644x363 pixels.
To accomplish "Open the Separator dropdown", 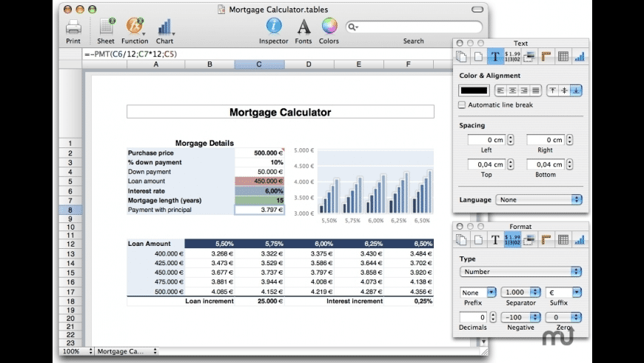I will (521, 293).
